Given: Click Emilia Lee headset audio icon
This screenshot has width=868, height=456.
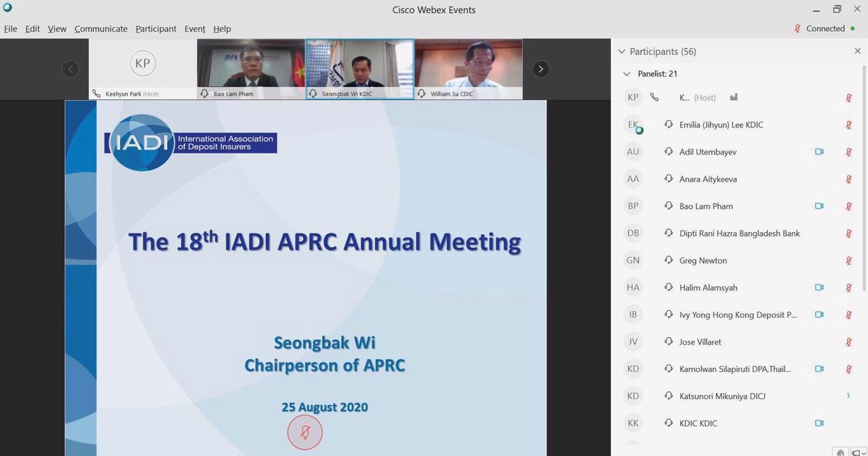Looking at the screenshot, I should (x=669, y=125).
